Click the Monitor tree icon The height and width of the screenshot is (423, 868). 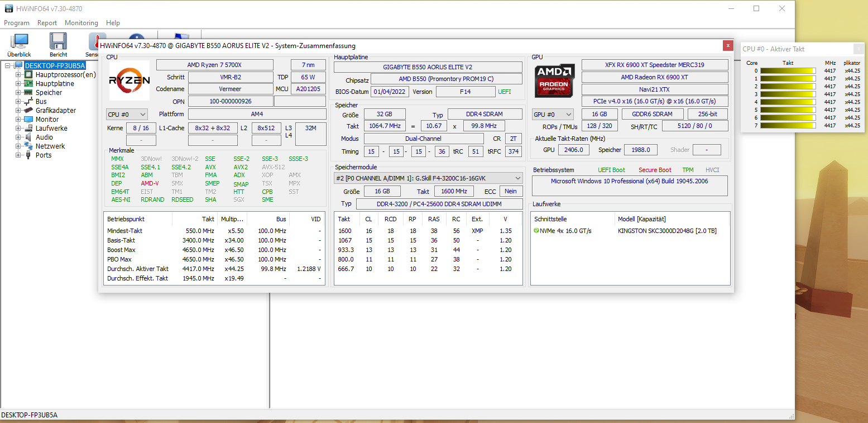28,119
